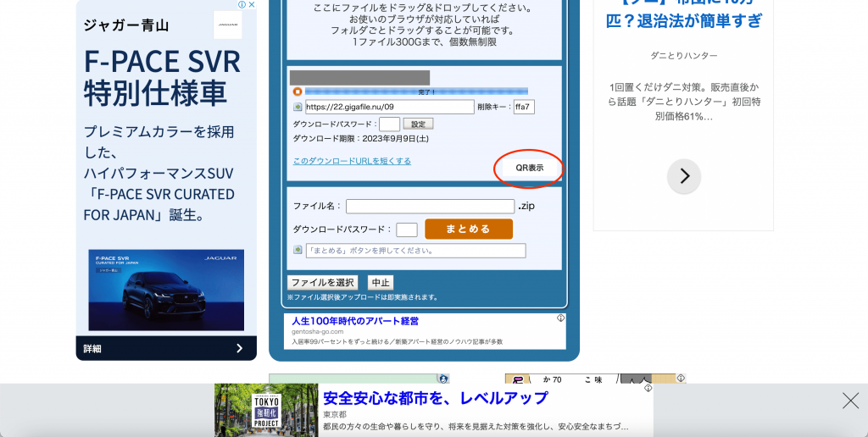868x437 pixels.
Task: Click the Tokyo 強靭化 Project banner image
Action: click(x=266, y=410)
